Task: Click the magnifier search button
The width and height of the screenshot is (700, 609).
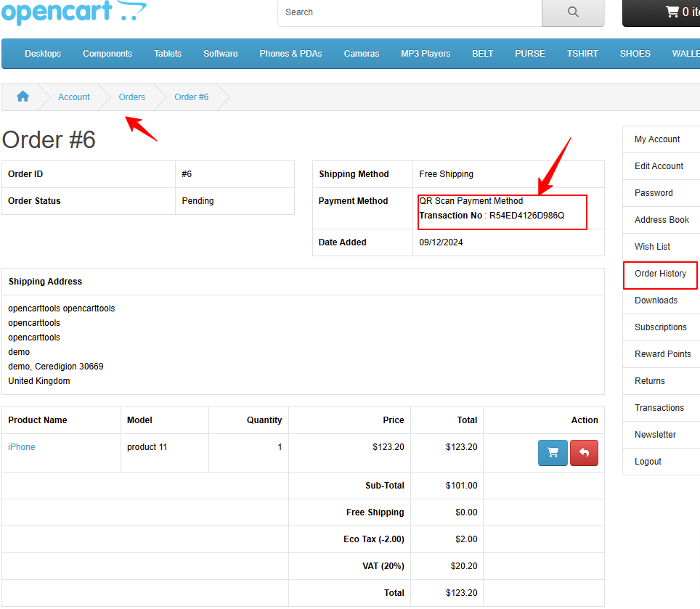Action: pyautogui.click(x=573, y=13)
